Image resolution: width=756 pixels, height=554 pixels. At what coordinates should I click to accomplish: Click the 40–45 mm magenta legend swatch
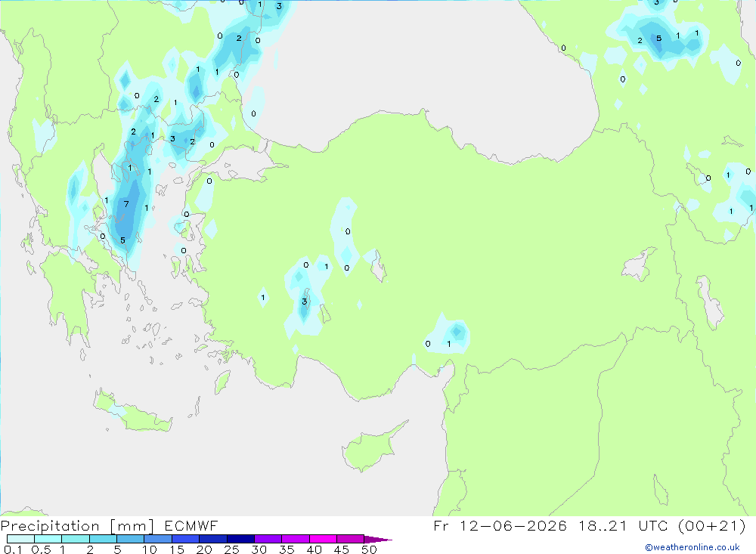click(323, 539)
